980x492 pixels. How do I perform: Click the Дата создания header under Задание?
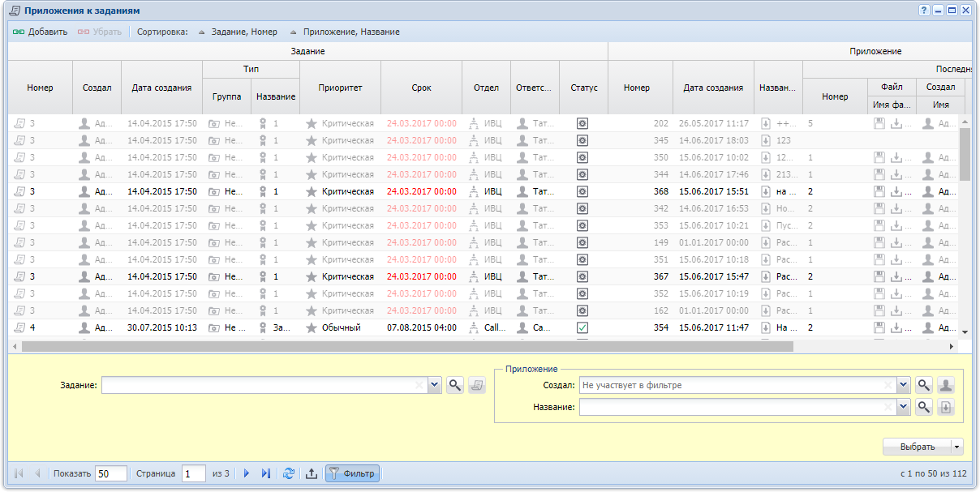[161, 88]
